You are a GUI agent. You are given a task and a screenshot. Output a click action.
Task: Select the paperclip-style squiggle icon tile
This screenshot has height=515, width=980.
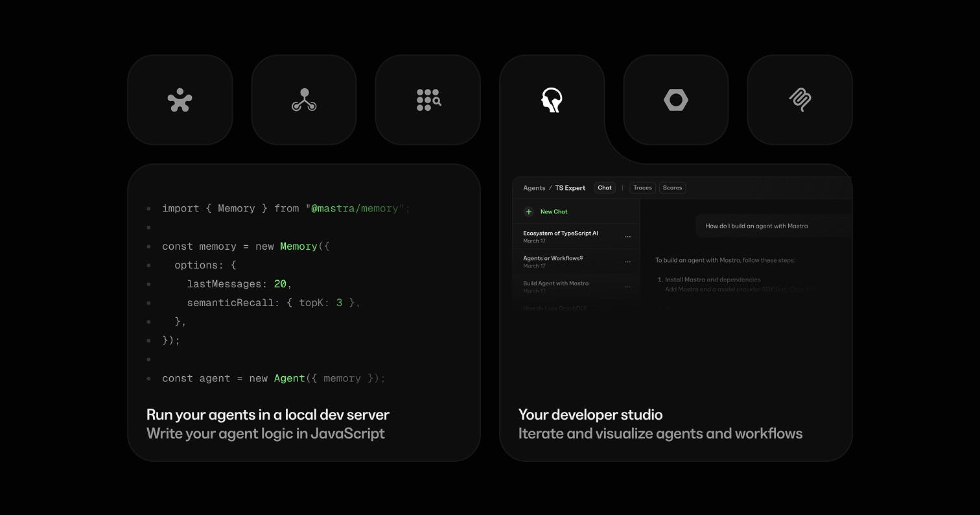pyautogui.click(x=800, y=100)
